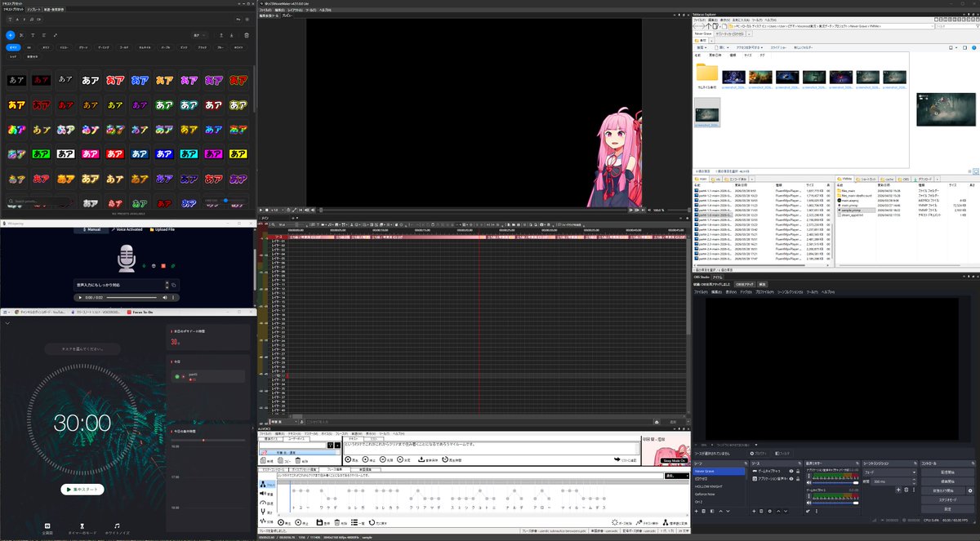The height and width of the screenshot is (541, 980).
Task: Click the スタジオモード button in OBS
Action: click(947, 500)
